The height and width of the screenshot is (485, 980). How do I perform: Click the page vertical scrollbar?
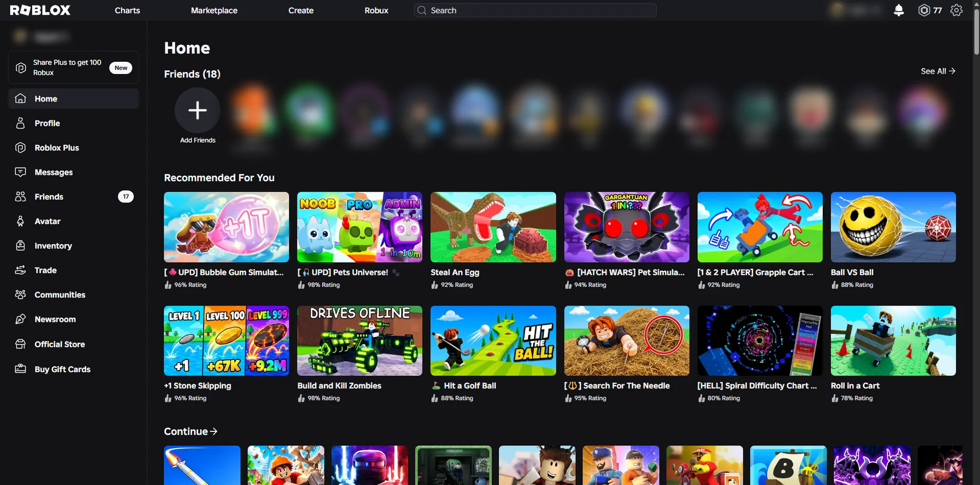click(x=976, y=31)
